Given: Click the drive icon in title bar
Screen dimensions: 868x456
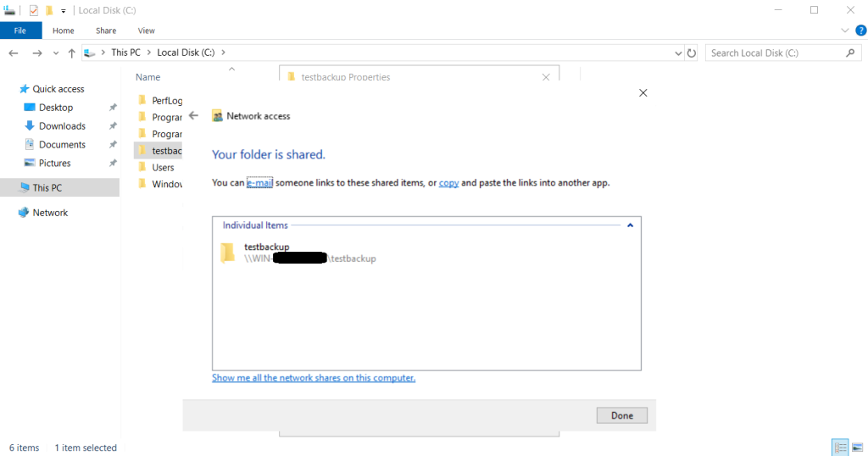Looking at the screenshot, I should coord(9,10).
